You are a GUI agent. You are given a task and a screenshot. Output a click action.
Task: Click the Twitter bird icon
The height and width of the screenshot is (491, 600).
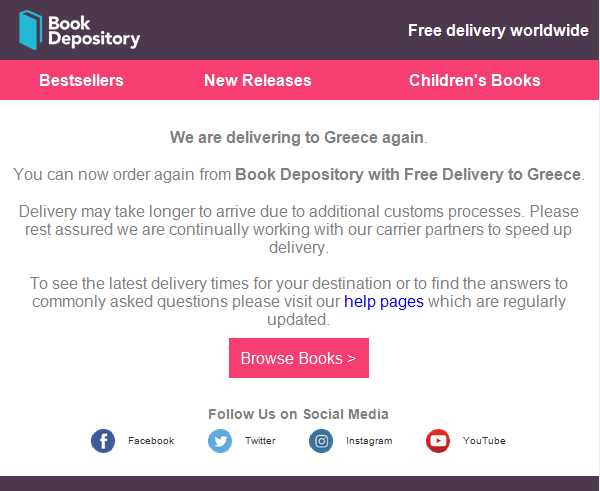(220, 441)
